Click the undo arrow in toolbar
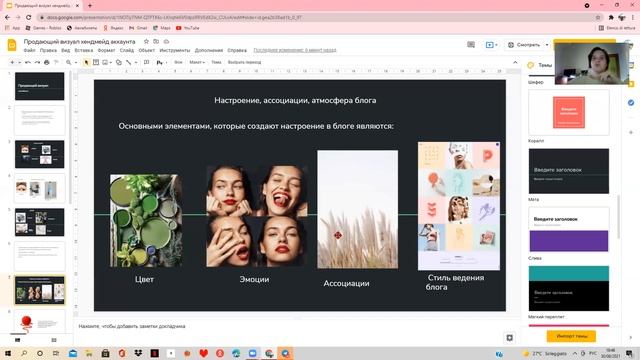Image resolution: width=640 pixels, height=360 pixels. tap(28, 62)
